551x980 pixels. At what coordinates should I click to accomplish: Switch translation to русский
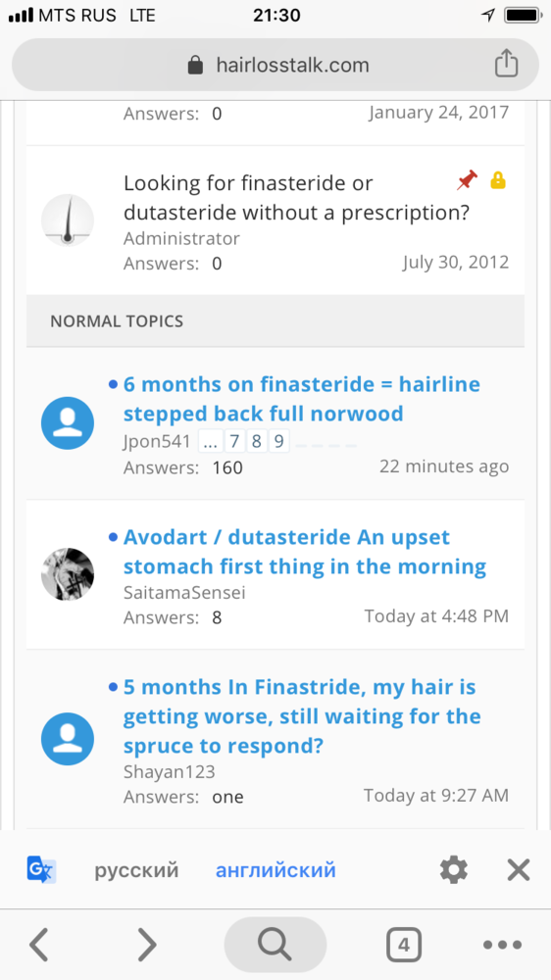(136, 869)
